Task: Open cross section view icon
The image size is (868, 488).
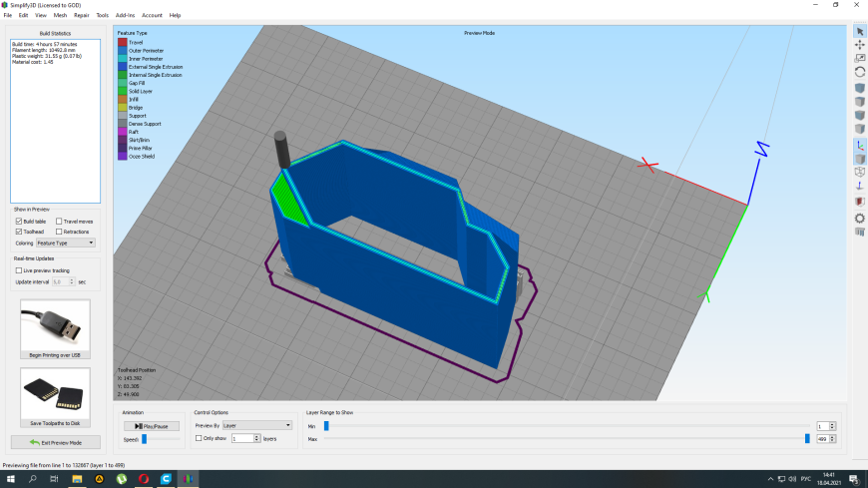Action: point(860,201)
